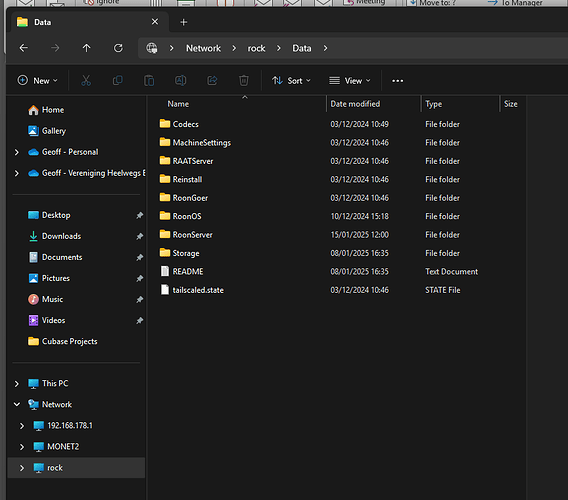Click the Share icon
568x500 pixels.
212,80
